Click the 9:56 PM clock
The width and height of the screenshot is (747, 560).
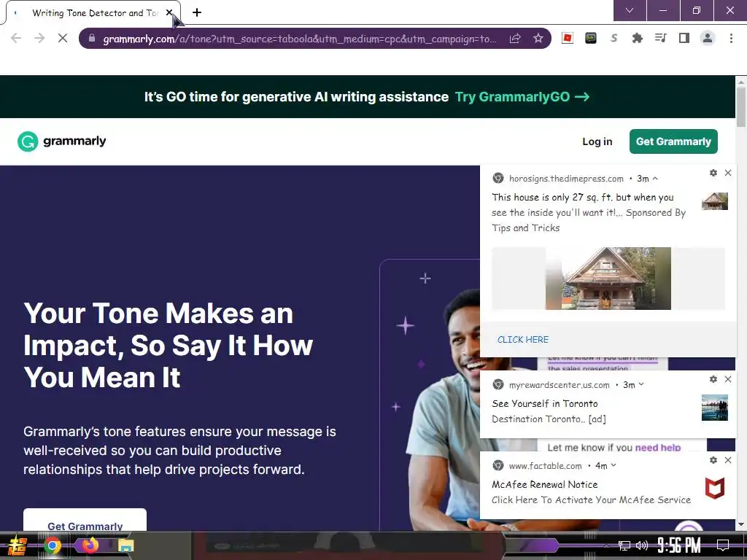tap(678, 545)
